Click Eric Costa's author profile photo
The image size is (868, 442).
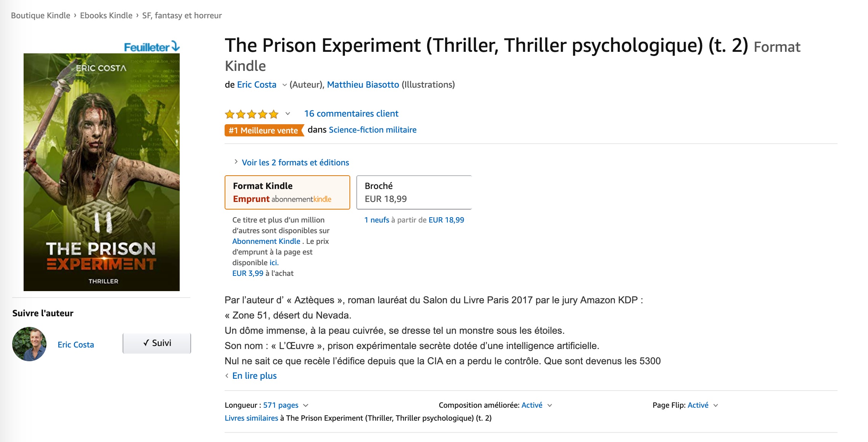click(29, 344)
